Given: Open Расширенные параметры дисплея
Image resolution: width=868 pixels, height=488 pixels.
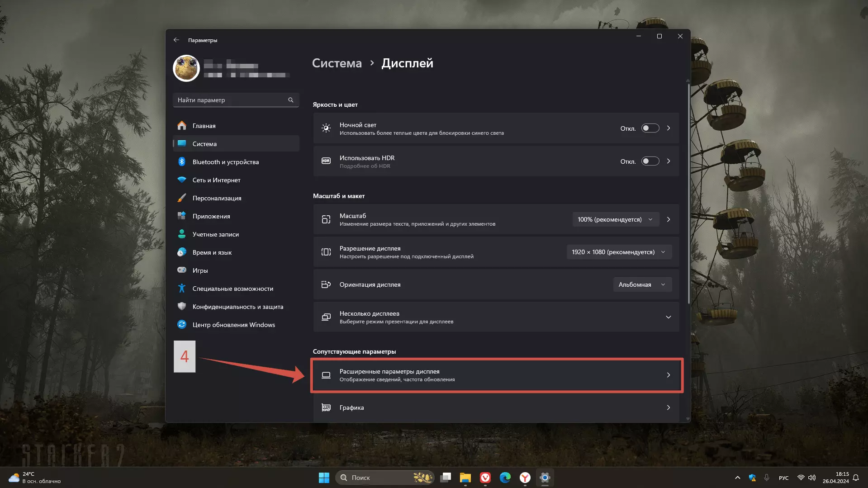Looking at the screenshot, I should pos(496,375).
